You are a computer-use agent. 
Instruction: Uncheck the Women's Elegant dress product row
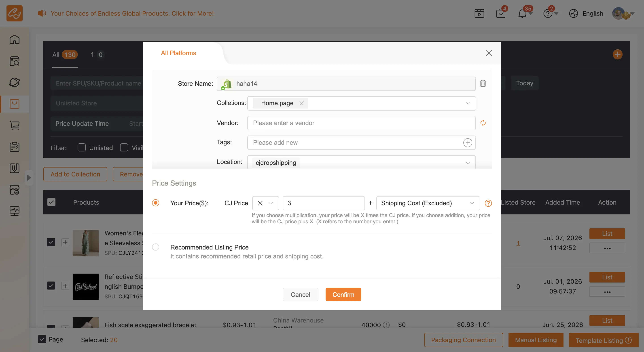[51, 242]
